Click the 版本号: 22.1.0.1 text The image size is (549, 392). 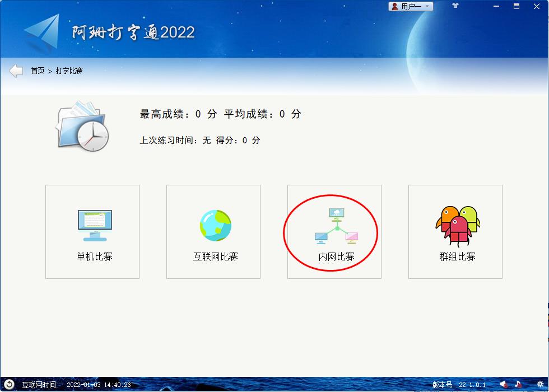[459, 385]
